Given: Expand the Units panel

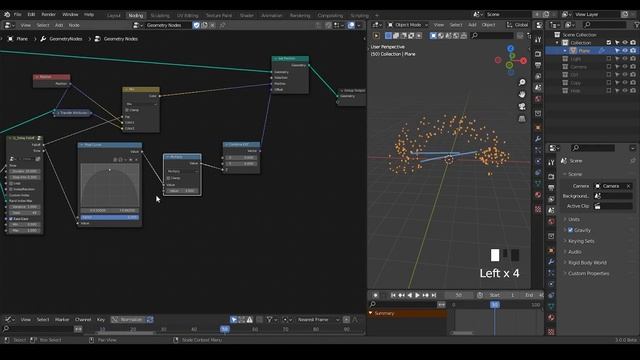Looking at the screenshot, I should [x=573, y=220].
